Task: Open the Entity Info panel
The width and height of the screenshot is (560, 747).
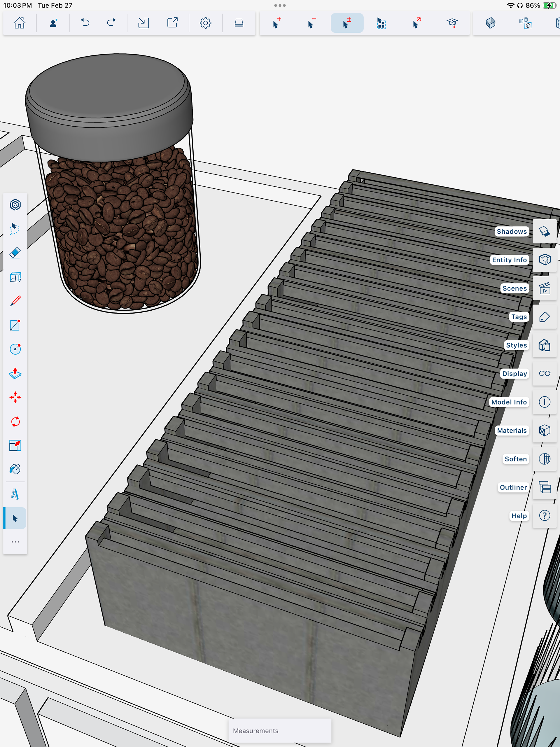Action: click(x=545, y=260)
